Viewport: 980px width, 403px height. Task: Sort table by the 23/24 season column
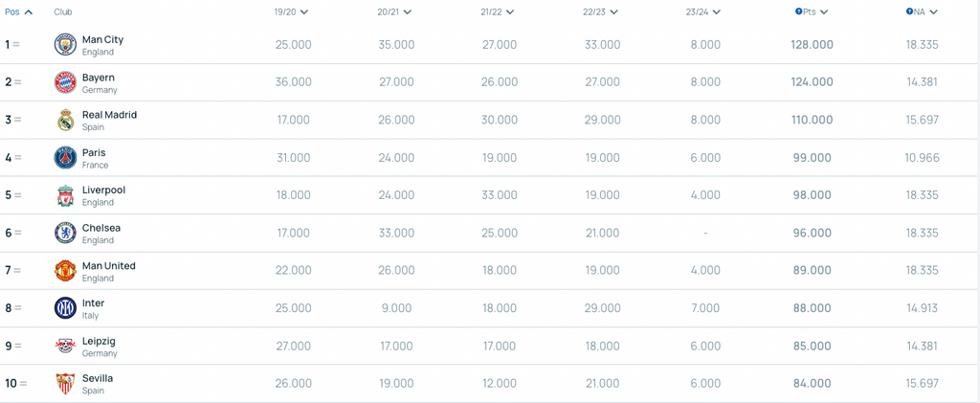coord(704,12)
